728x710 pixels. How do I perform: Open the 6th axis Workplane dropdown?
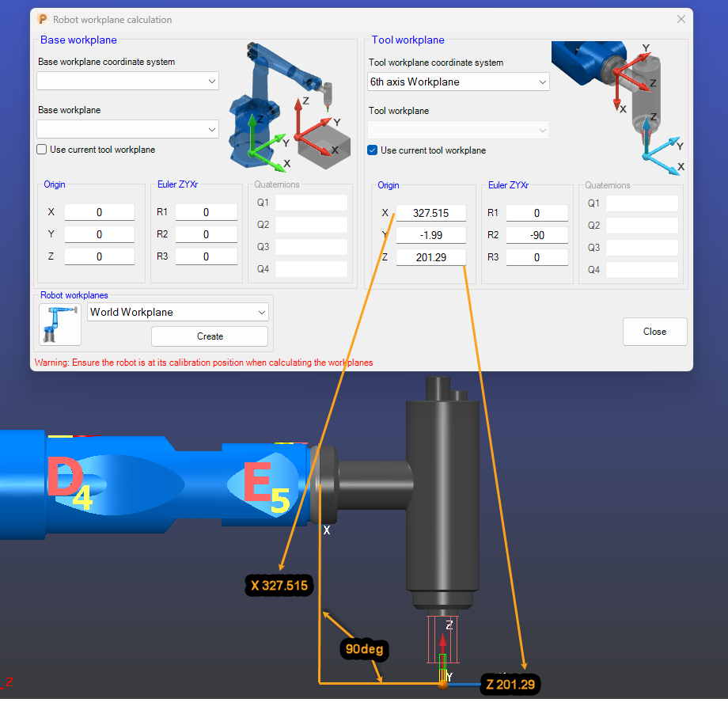[458, 82]
